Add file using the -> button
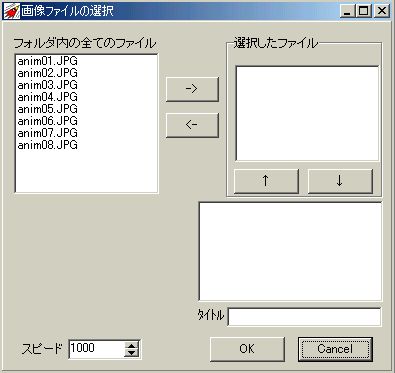The height and width of the screenshot is (373, 395). click(192, 89)
